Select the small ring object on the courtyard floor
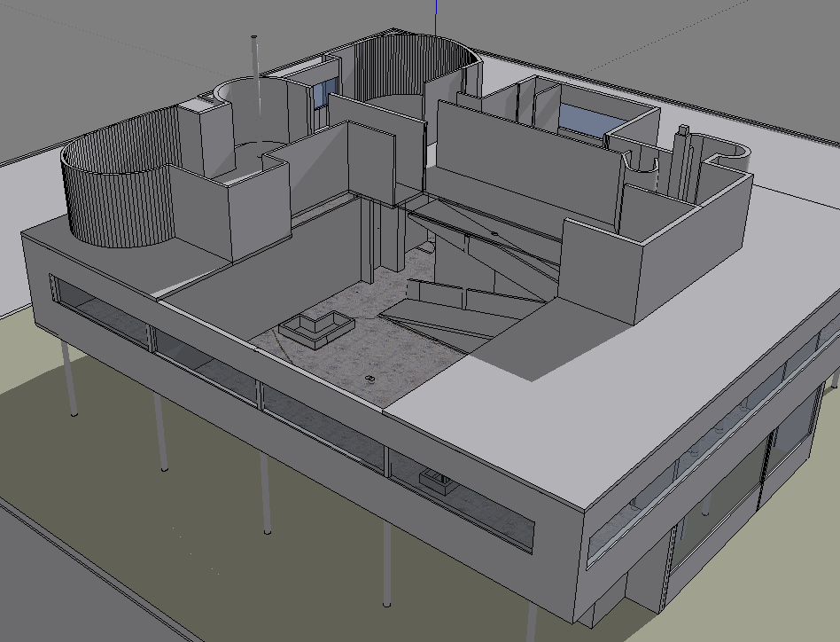Viewport: 840px width, 642px height. coord(369,379)
